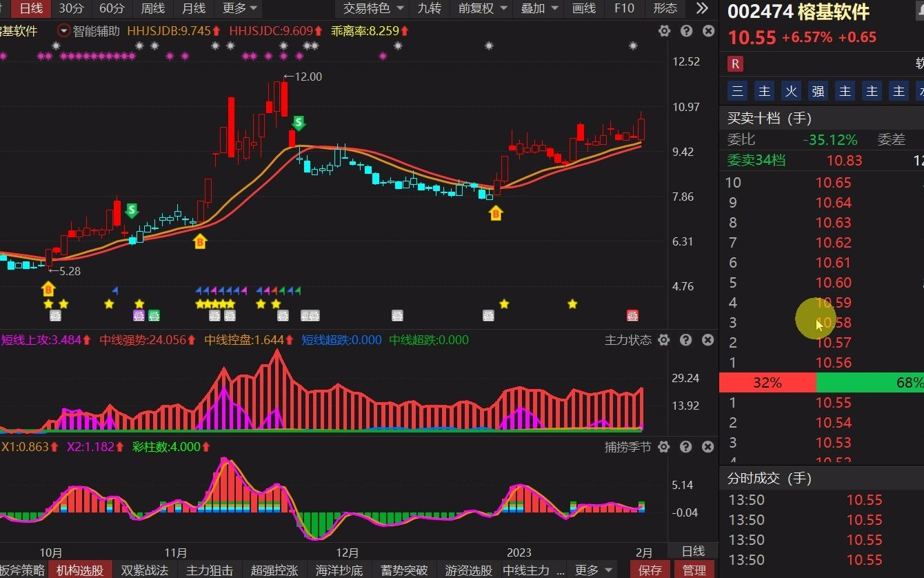The image size is (924, 578).
Task: Click the 日线 label at chart bottom right
Action: point(693,551)
